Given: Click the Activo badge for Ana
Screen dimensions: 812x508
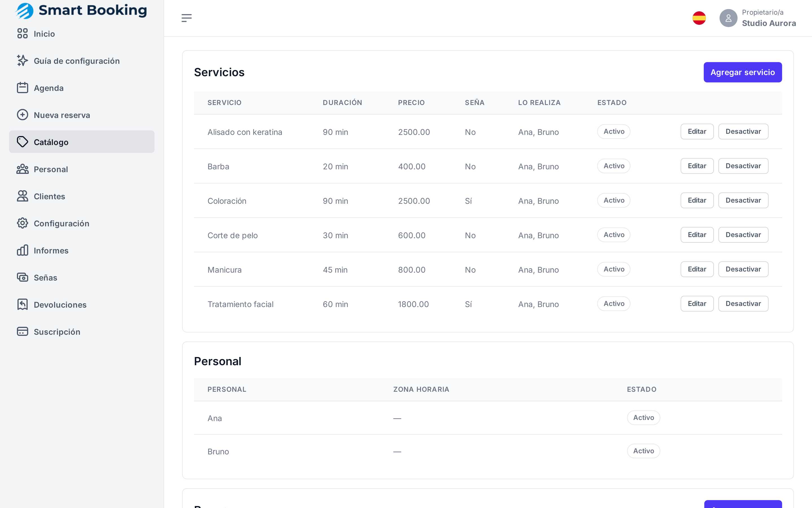Looking at the screenshot, I should (x=643, y=418).
